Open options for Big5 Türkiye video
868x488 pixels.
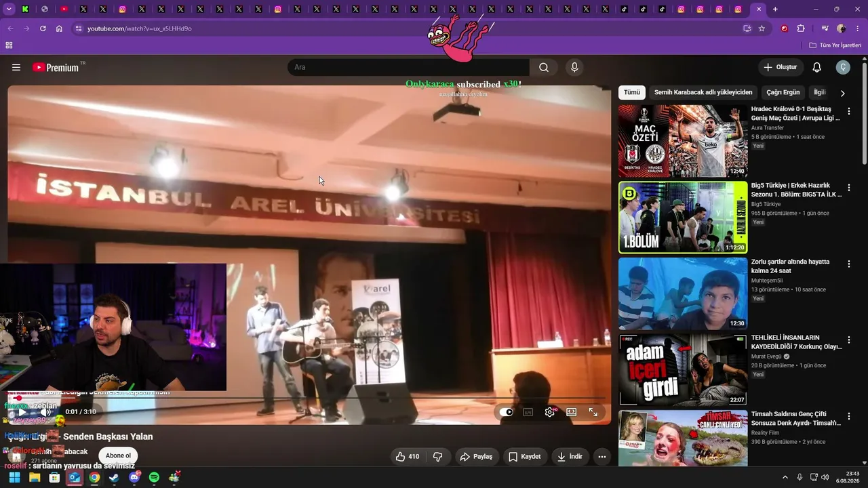pos(848,188)
